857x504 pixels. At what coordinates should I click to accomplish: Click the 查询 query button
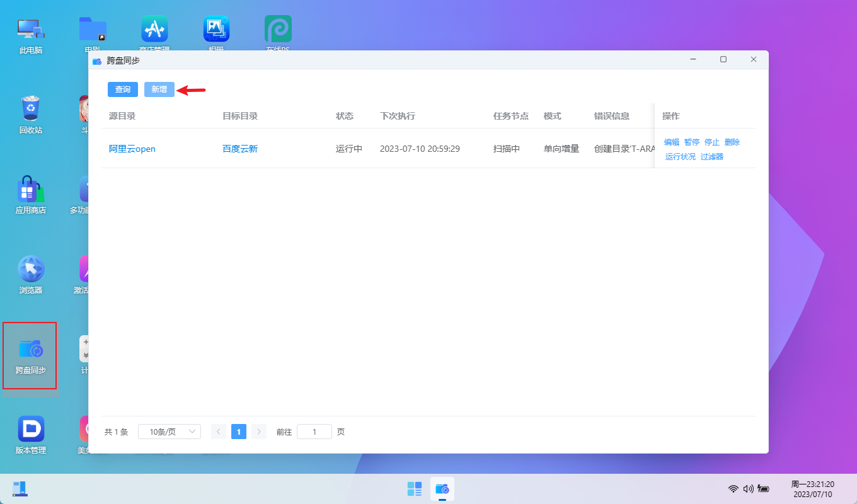tap(122, 89)
